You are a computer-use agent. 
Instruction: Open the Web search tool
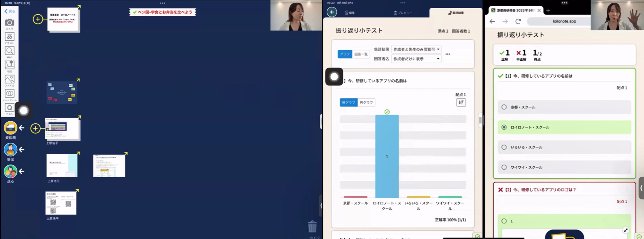coord(10,53)
